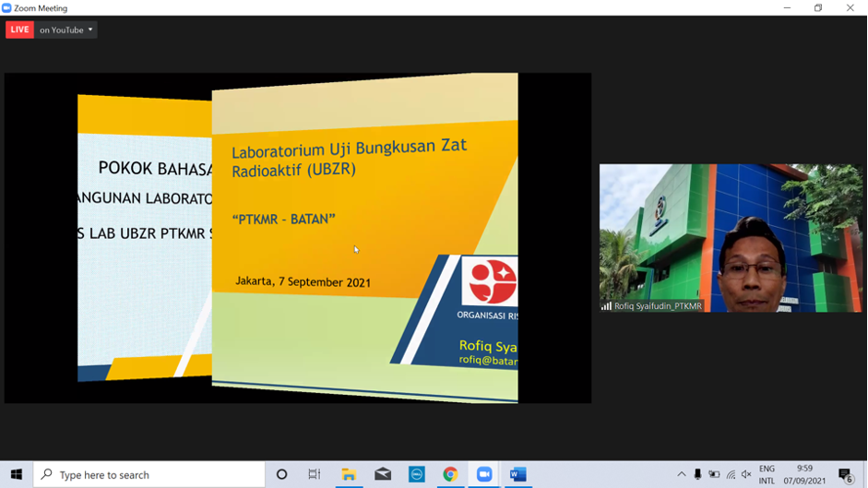The width and height of the screenshot is (868, 488).
Task: Switch to Zoom app on the taskbar
Action: (484, 475)
